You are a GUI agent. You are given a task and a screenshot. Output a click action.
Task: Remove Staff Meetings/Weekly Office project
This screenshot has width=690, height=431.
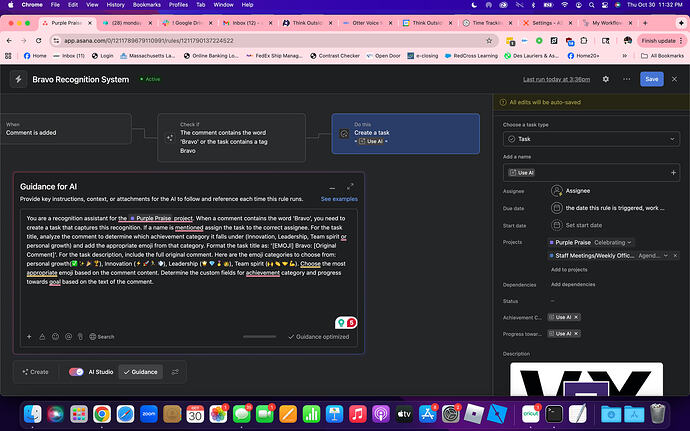(675, 255)
